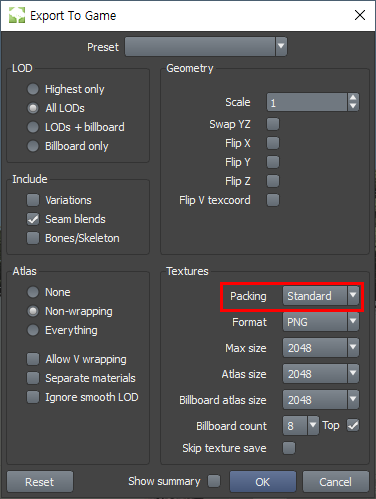The width and height of the screenshot is (376, 499).
Task: Enable Bones/Skeleton checkbox
Action: pyautogui.click(x=33, y=238)
